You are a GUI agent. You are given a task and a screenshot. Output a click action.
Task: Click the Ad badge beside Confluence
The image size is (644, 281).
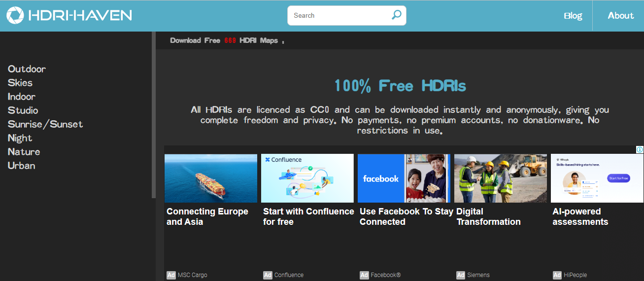point(268,275)
